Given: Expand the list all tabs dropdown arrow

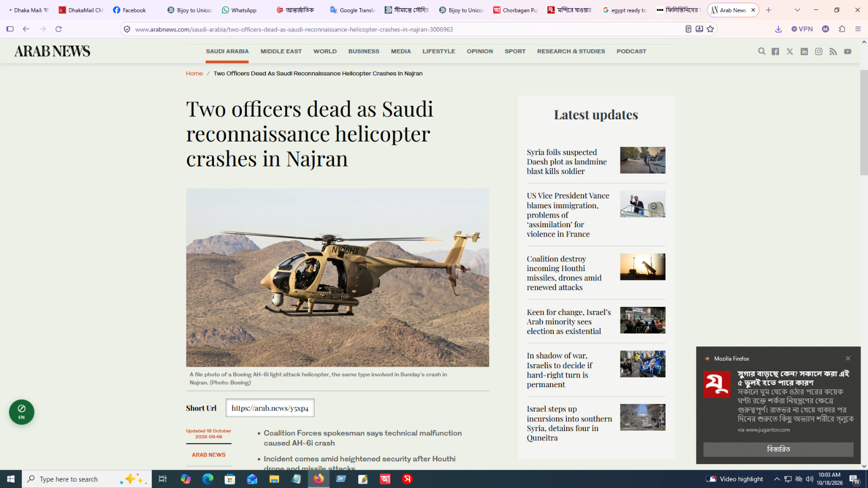Looking at the screenshot, I should [x=797, y=10].
